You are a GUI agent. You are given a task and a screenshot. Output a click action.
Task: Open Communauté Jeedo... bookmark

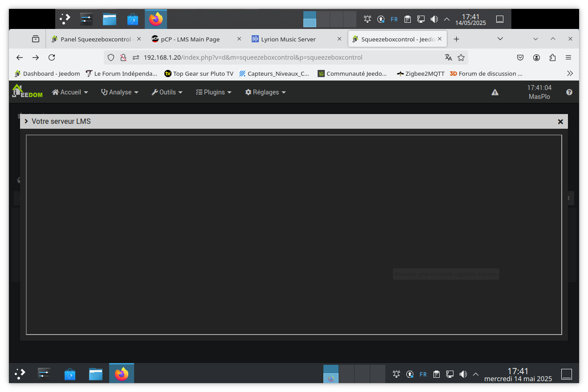[352, 73]
